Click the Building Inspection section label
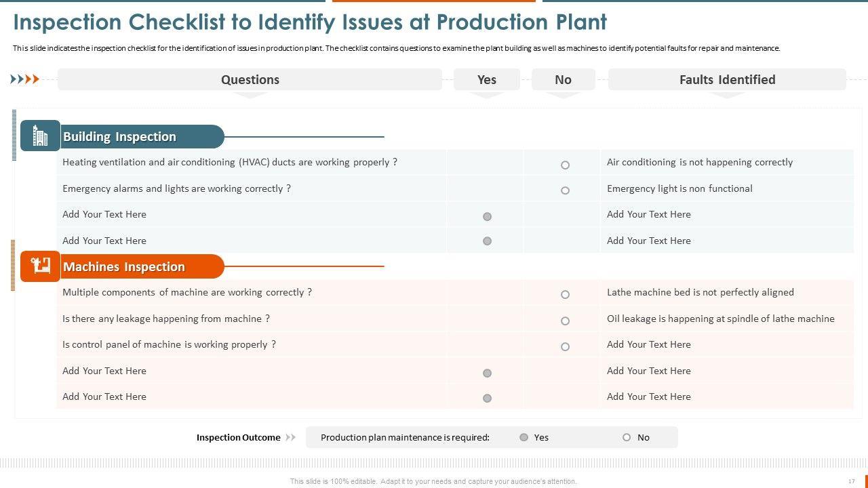The width and height of the screenshot is (868, 488). click(119, 136)
